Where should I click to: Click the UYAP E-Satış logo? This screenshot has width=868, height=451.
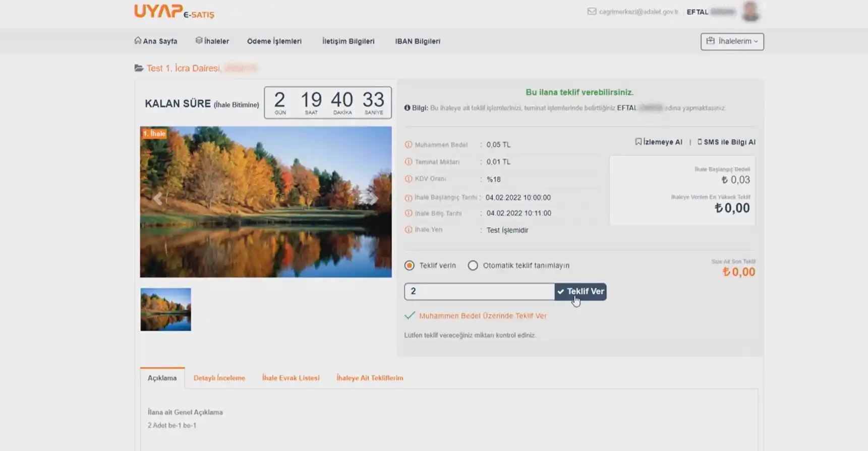click(x=173, y=11)
